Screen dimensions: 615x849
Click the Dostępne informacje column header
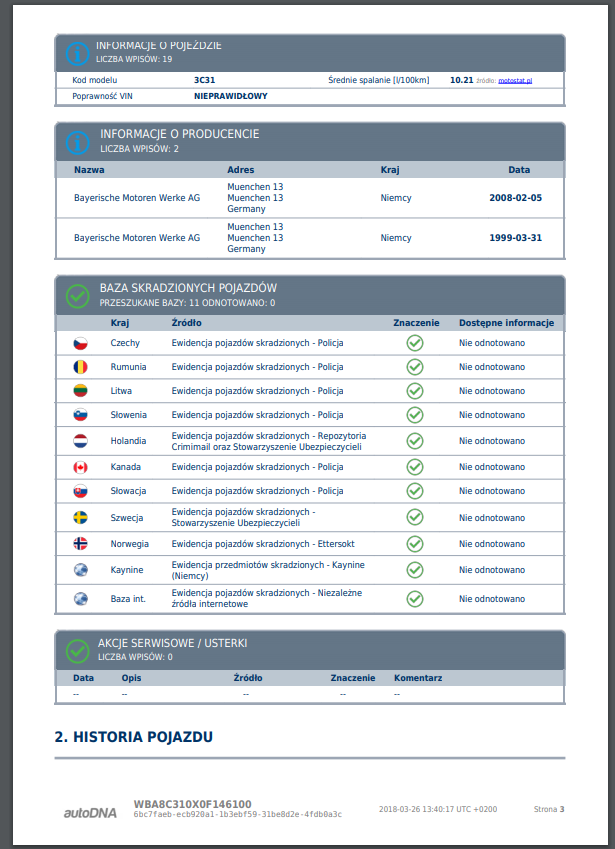(x=507, y=323)
